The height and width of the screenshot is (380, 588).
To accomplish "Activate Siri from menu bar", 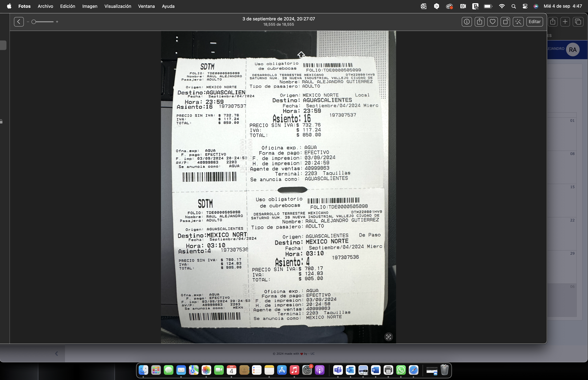I will [x=536, y=6].
